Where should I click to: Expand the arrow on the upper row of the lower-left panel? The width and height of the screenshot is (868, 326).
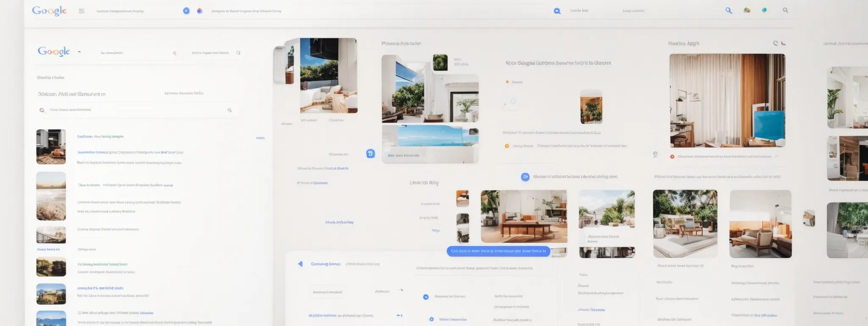(x=401, y=290)
